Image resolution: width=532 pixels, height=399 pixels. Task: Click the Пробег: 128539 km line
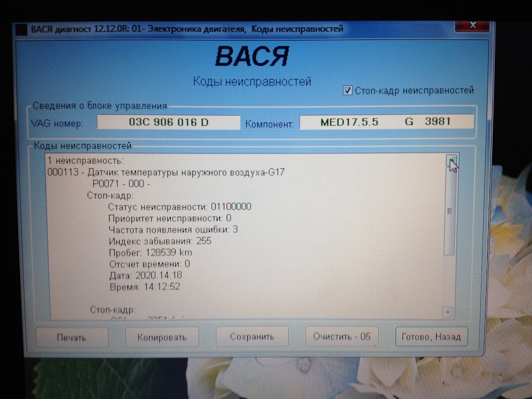point(150,252)
